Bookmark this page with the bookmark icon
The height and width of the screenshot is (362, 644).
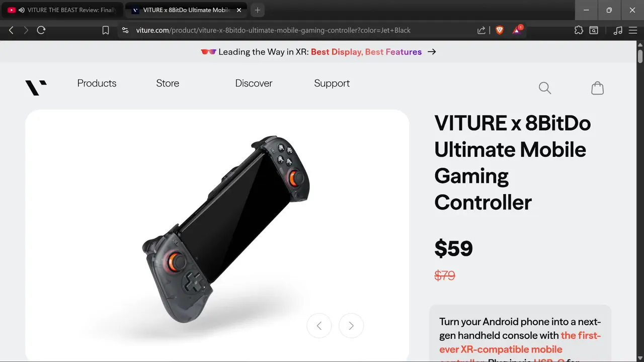click(106, 30)
